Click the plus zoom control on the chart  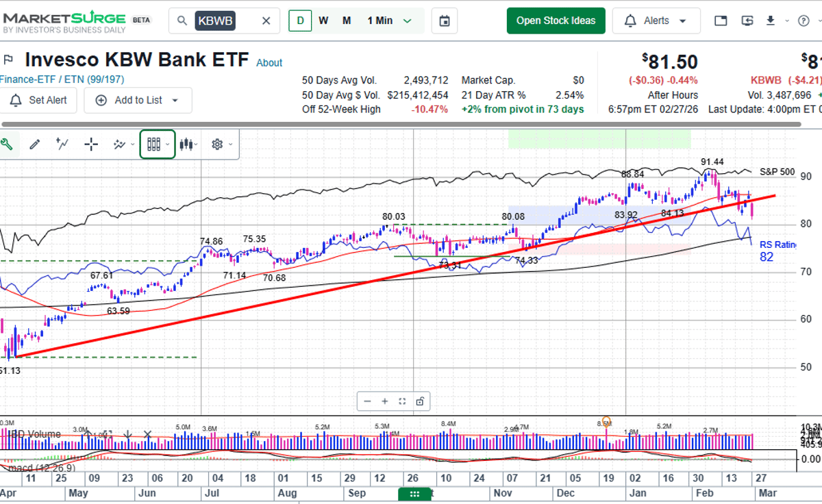click(384, 401)
